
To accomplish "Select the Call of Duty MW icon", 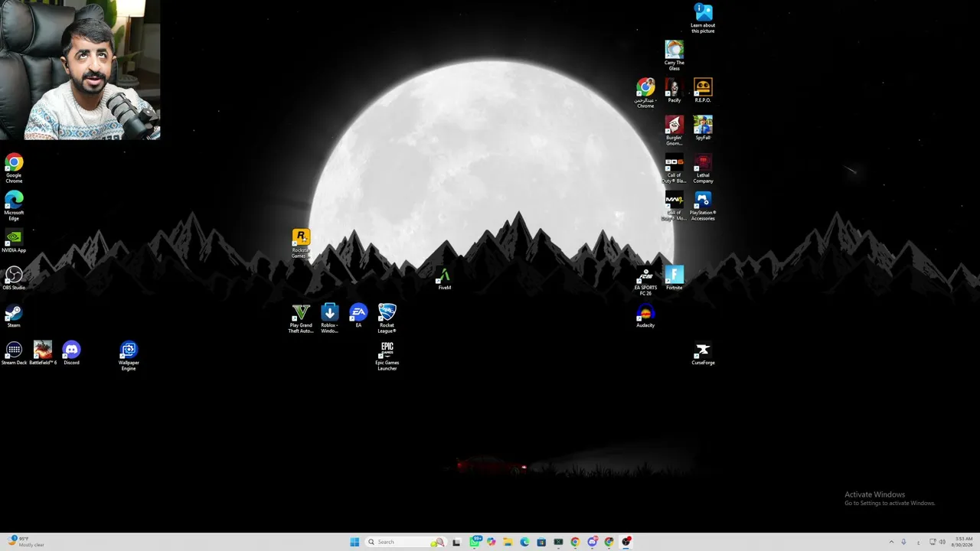I will click(675, 207).
